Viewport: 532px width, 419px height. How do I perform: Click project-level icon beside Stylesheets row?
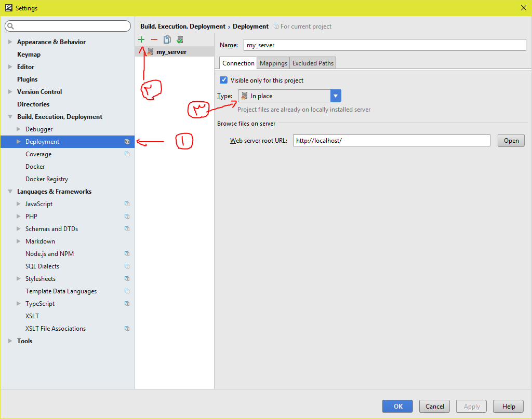pos(127,279)
